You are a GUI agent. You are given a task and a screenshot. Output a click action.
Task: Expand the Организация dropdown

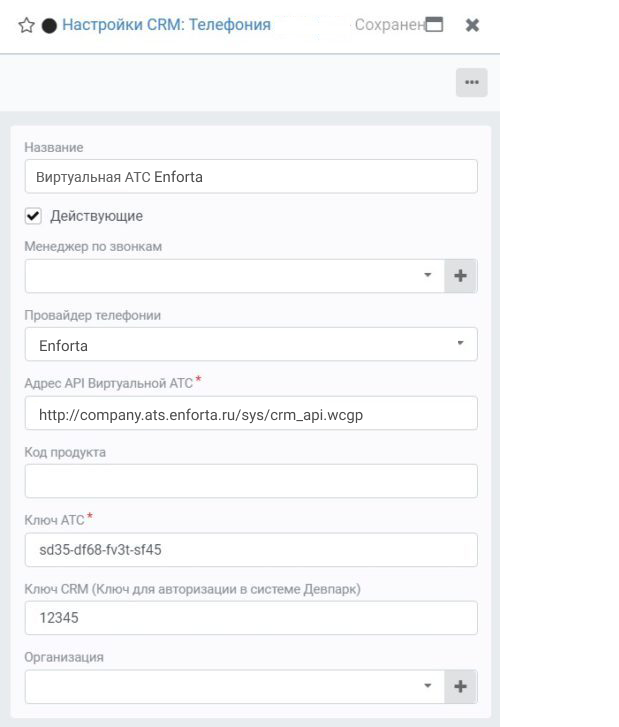coord(428,686)
